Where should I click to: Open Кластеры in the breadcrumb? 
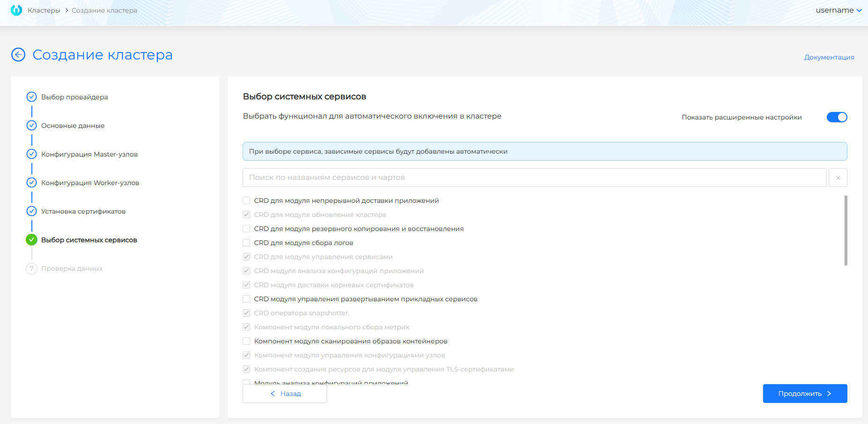point(44,10)
